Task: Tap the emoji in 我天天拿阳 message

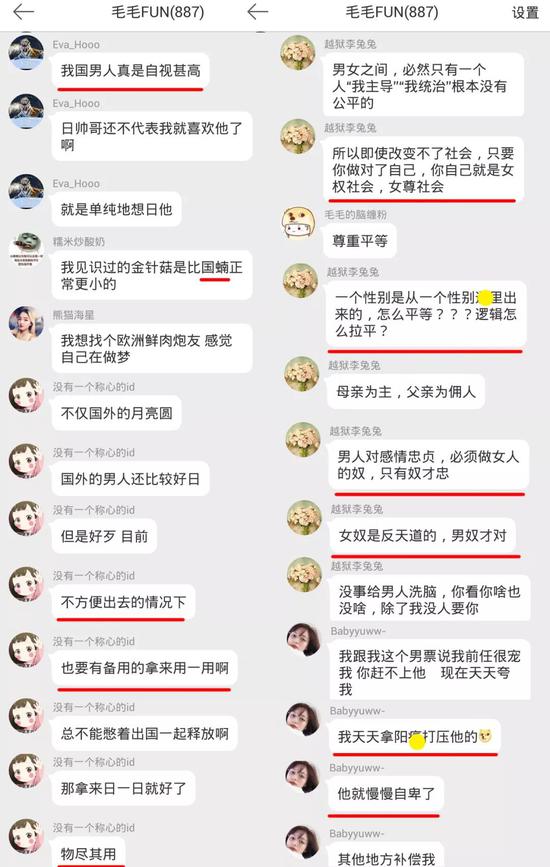Action: pos(485,736)
